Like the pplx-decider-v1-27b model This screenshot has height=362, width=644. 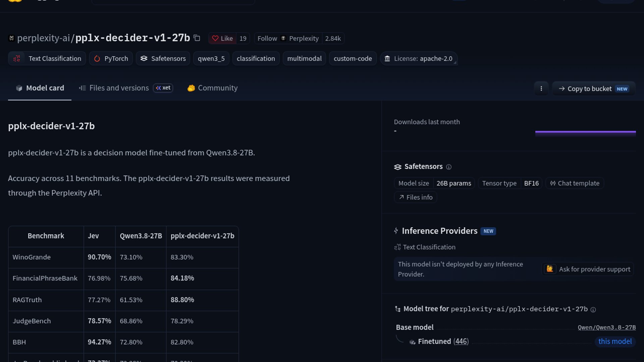[222, 38]
